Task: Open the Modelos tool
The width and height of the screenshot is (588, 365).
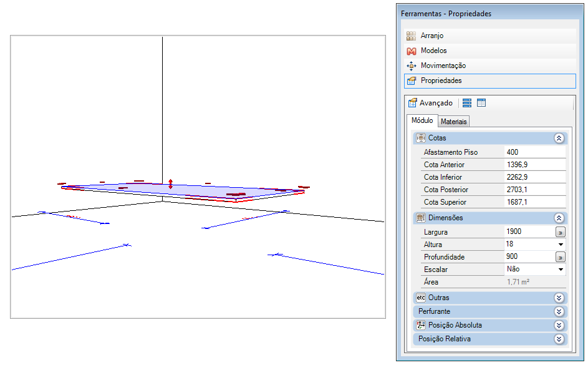Action: 489,51
